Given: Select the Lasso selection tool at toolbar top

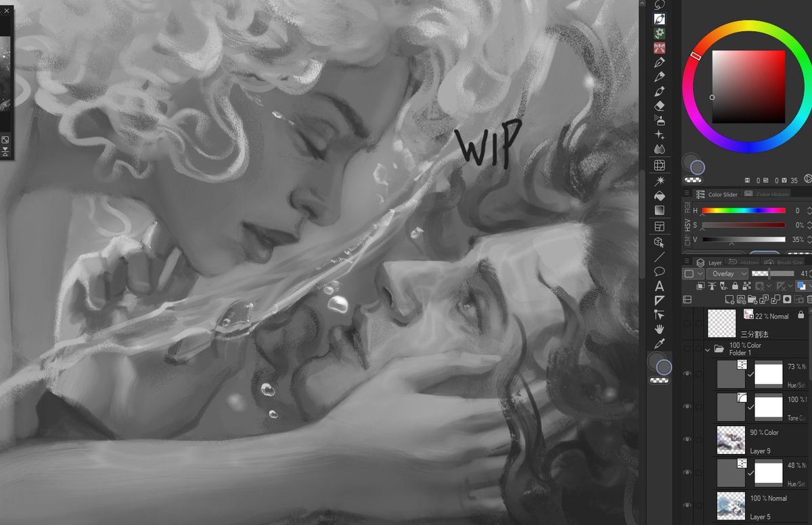Looking at the screenshot, I should [660, 5].
